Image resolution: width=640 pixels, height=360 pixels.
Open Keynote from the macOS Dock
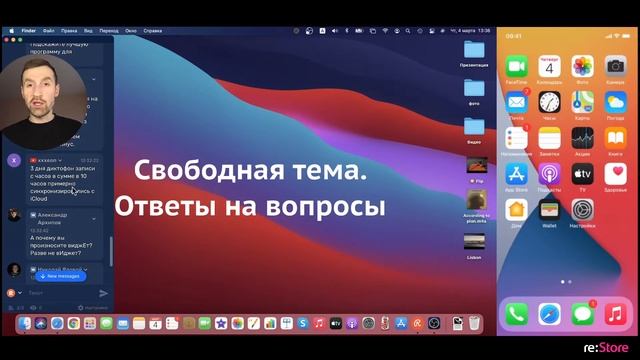287,324
